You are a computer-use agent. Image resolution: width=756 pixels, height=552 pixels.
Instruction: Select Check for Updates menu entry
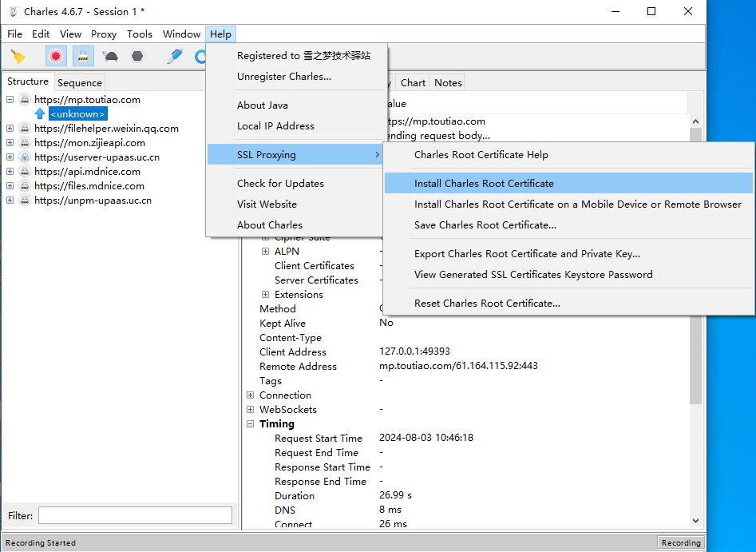tap(280, 184)
